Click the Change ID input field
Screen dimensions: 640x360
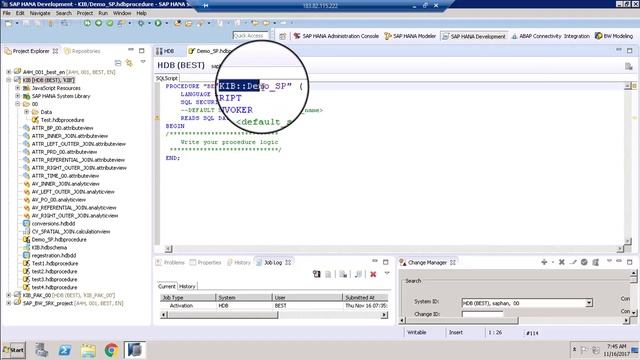(x=482, y=314)
